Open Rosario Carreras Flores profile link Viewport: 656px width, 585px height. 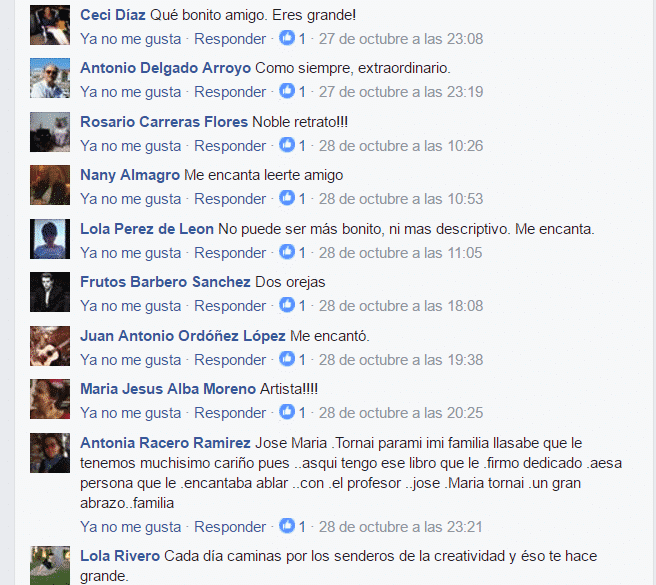click(164, 122)
